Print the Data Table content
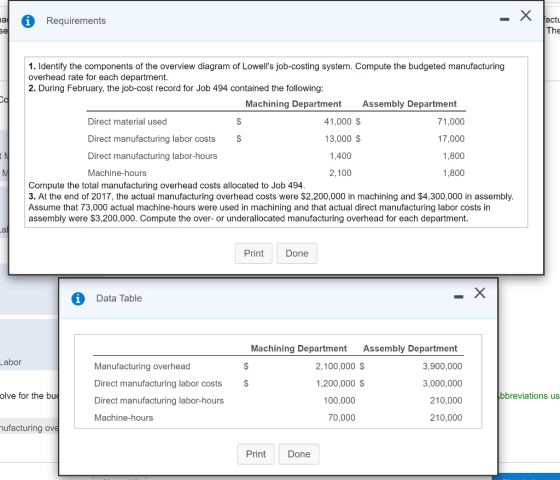Image resolution: width=560 pixels, height=480 pixels. (x=256, y=454)
